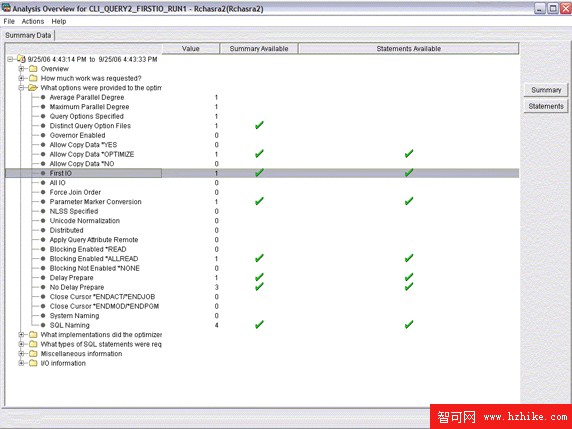This screenshot has width=572, height=429.
Task: Expand the What implementations did the optimizer node
Action: point(21,335)
